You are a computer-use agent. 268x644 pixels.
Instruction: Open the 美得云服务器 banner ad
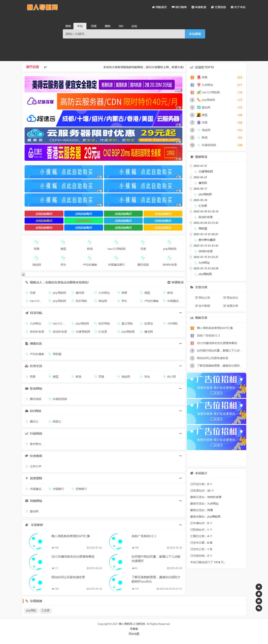coord(103,84)
